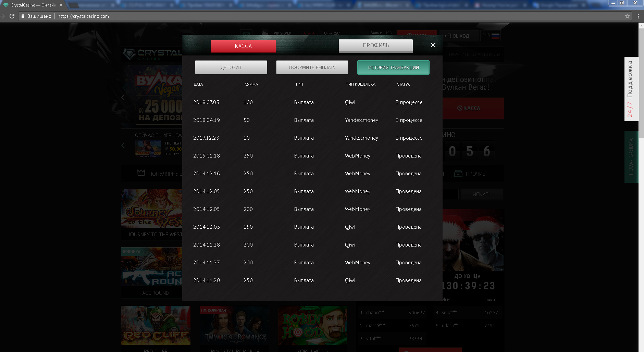Click player chano in leaderboard
This screenshot has width=644, height=352.
point(375,313)
